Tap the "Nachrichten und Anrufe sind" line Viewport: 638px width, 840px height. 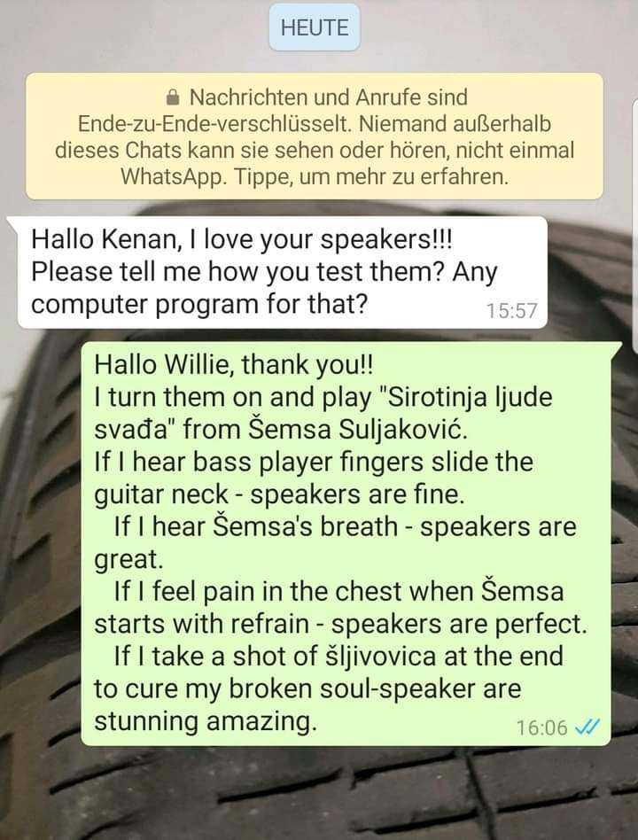click(x=329, y=97)
